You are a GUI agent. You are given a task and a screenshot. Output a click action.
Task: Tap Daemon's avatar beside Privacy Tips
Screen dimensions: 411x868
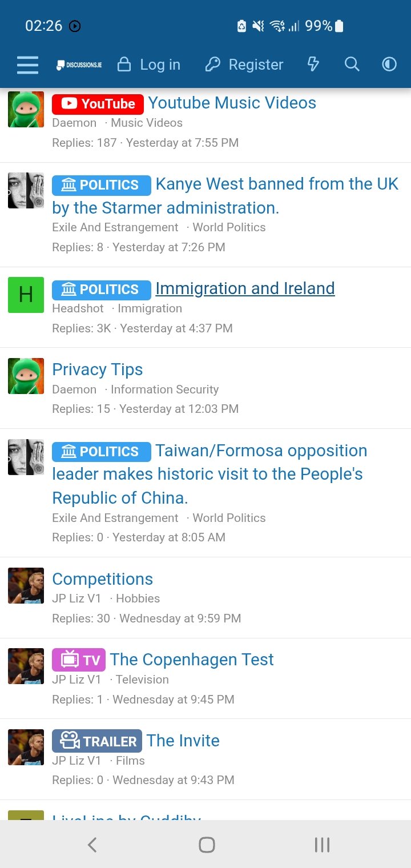click(x=26, y=376)
